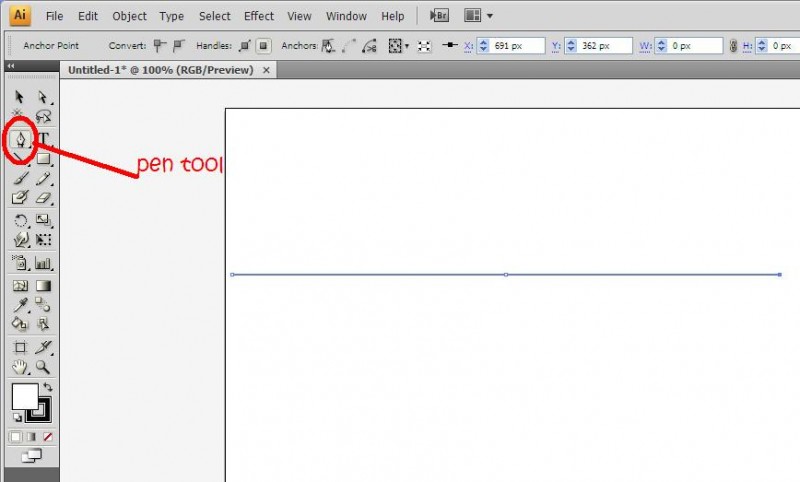This screenshot has width=800, height=482.
Task: Click the white Fill color swatch
Action: pos(24,396)
